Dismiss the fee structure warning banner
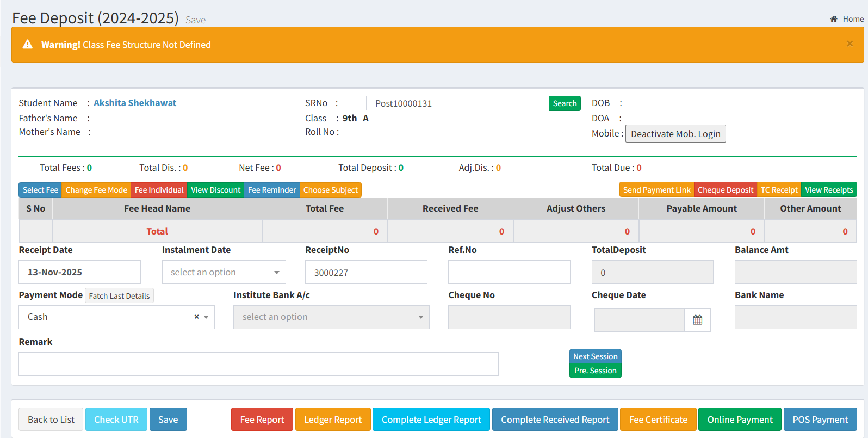Image resolution: width=868 pixels, height=438 pixels. point(850,44)
